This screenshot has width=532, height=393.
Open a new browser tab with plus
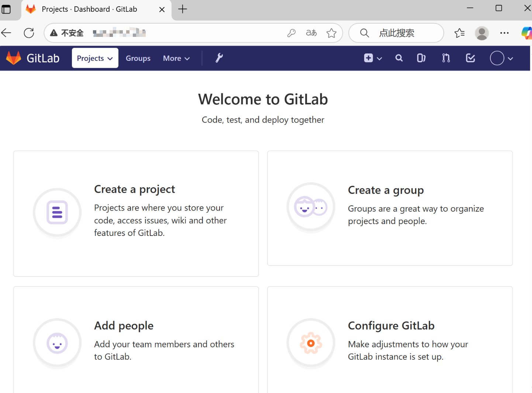(183, 9)
